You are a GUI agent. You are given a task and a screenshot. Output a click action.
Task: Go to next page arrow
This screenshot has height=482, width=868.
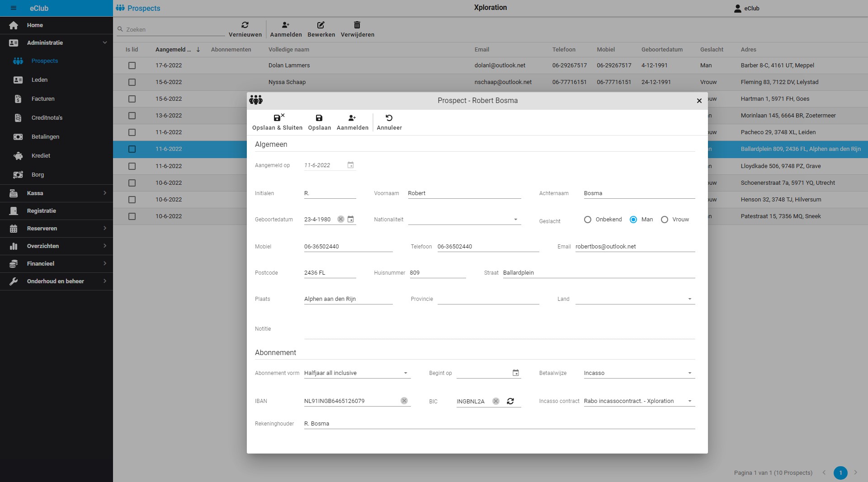[855, 473]
